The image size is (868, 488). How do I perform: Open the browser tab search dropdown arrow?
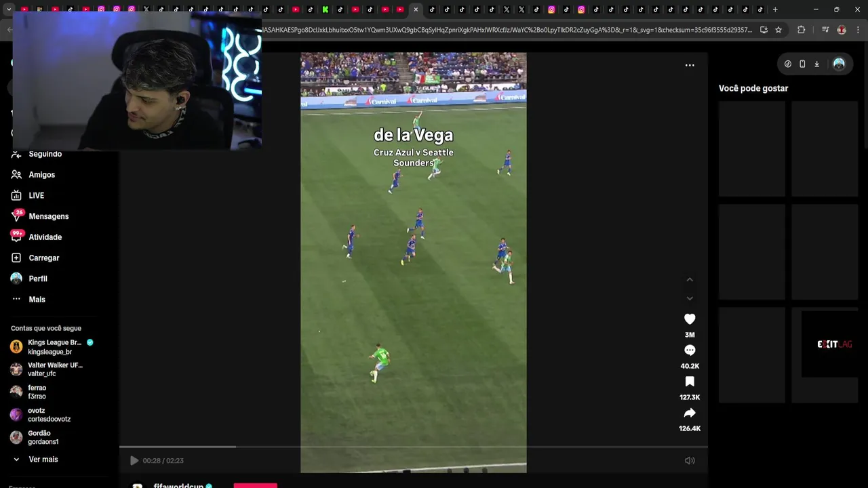(8, 9)
